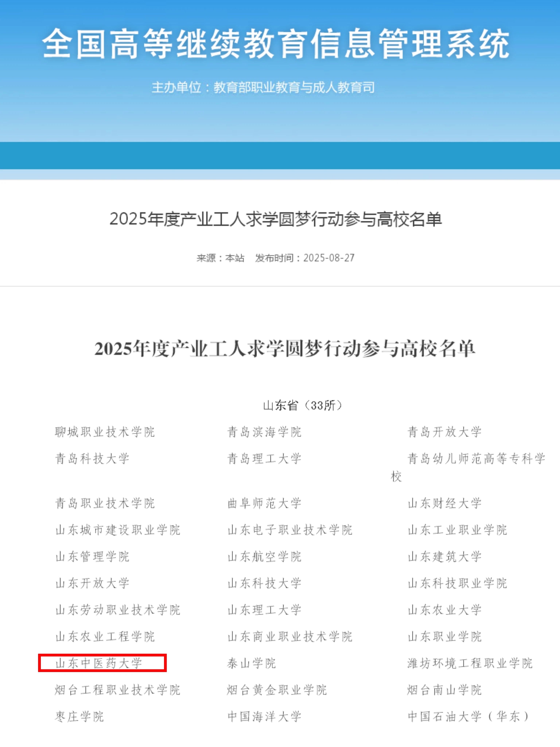Select 聊城职业技术学院 in the list
The height and width of the screenshot is (747, 560).
(105, 432)
